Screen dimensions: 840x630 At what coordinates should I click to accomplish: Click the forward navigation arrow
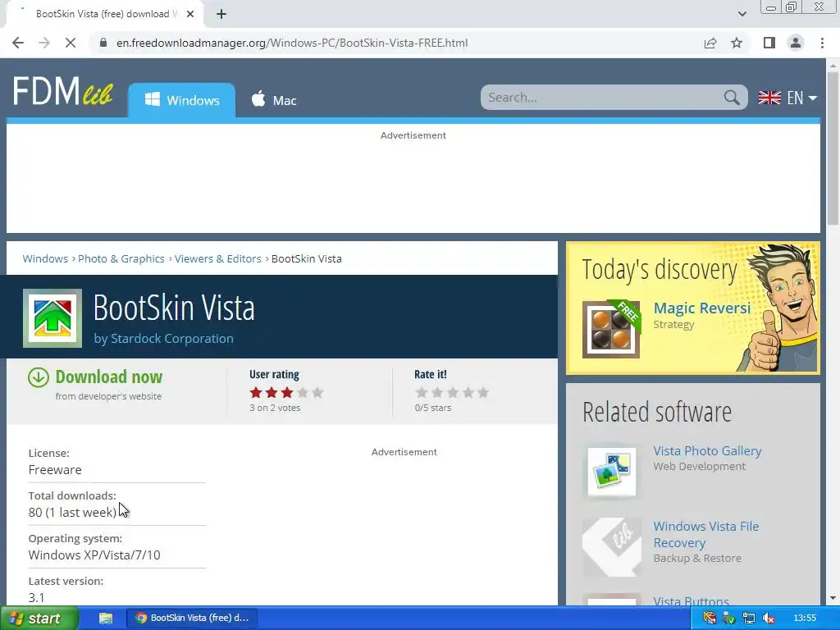point(44,43)
